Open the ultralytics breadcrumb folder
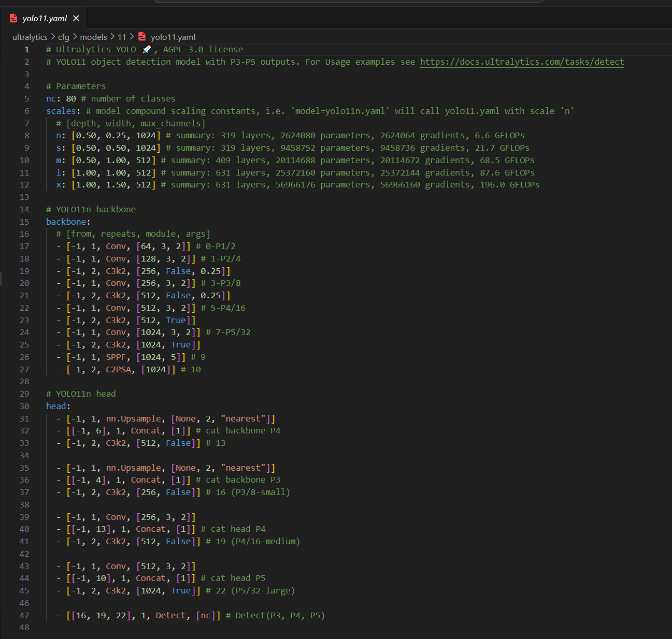 click(30, 37)
